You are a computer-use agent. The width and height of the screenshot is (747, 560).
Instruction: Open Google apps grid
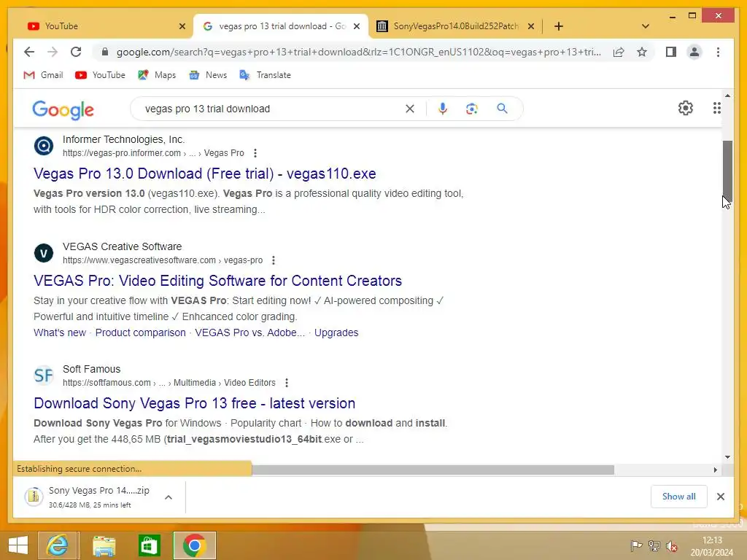716,108
